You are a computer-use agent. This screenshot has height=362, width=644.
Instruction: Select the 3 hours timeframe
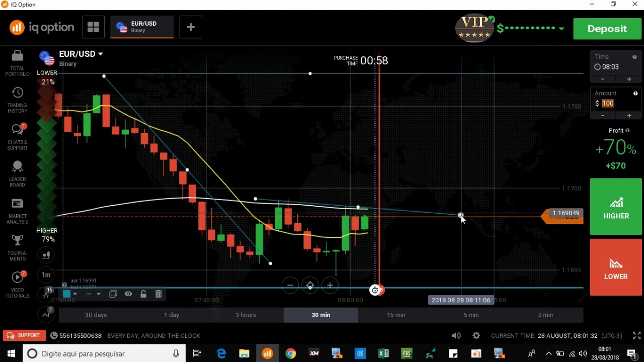click(x=246, y=315)
